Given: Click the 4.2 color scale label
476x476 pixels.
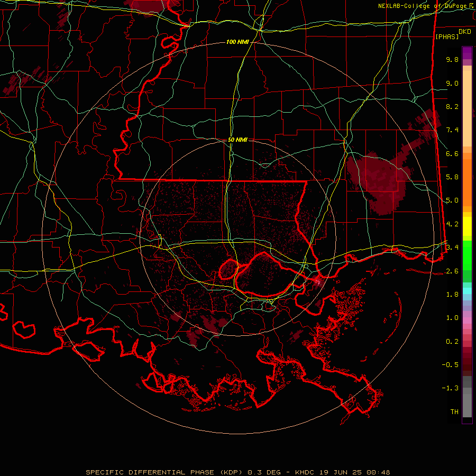Looking at the screenshot, I should coord(452,224).
